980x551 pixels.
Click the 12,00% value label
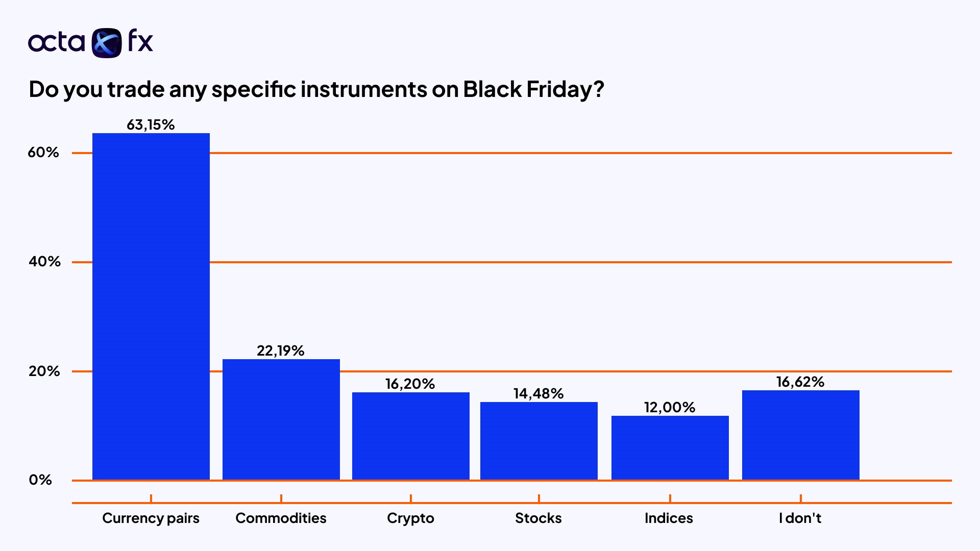[670, 408]
